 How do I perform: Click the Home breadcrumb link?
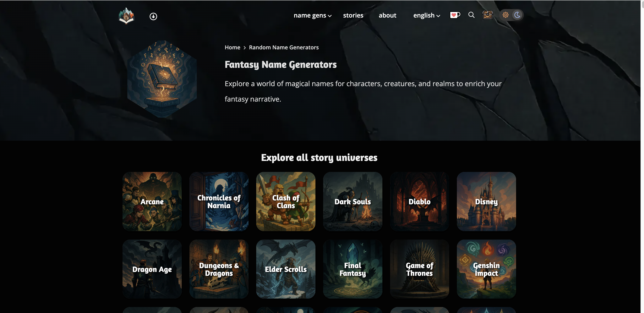232,47
